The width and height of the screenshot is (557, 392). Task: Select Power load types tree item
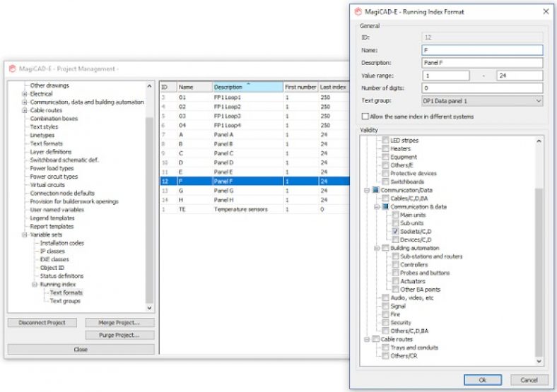tap(52, 168)
